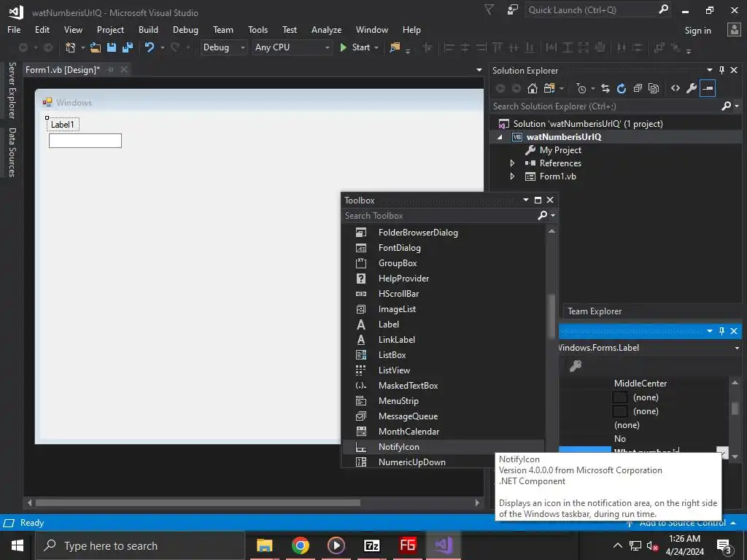Open the Solution Explorer window position dropdown
Image resolution: width=747 pixels, height=560 pixels.
coord(709,70)
